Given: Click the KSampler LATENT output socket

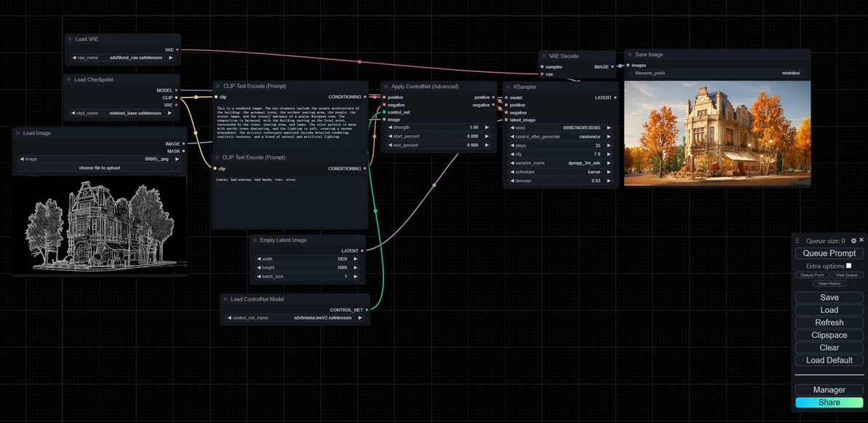Looking at the screenshot, I should (615, 98).
